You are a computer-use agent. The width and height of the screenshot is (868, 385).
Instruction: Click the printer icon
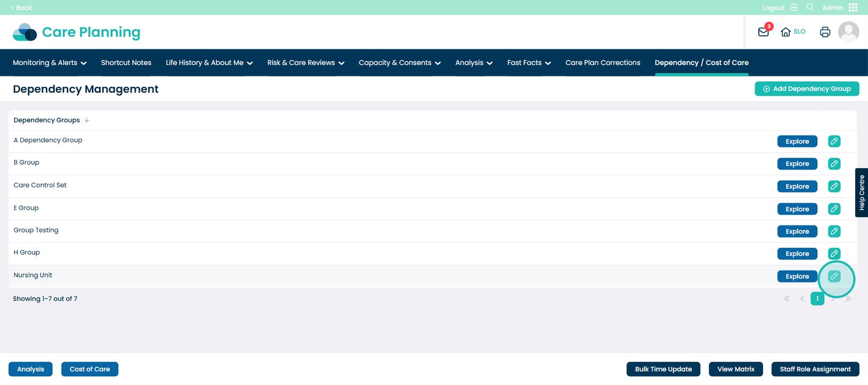825,32
